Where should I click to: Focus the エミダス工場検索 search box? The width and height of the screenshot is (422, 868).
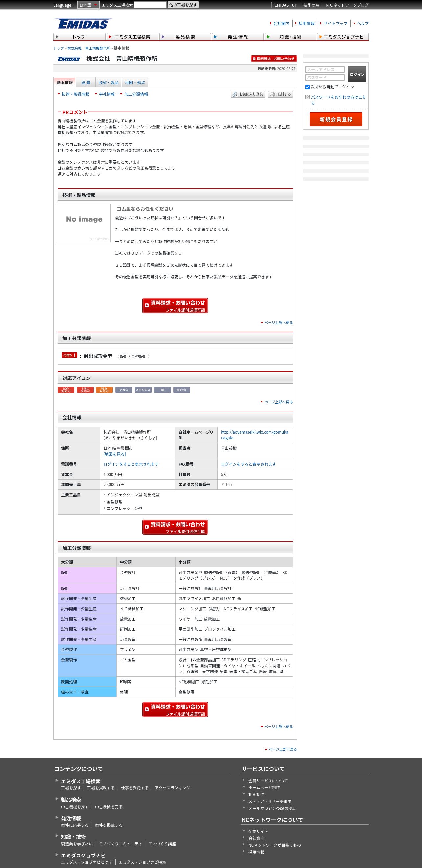pos(150,5)
